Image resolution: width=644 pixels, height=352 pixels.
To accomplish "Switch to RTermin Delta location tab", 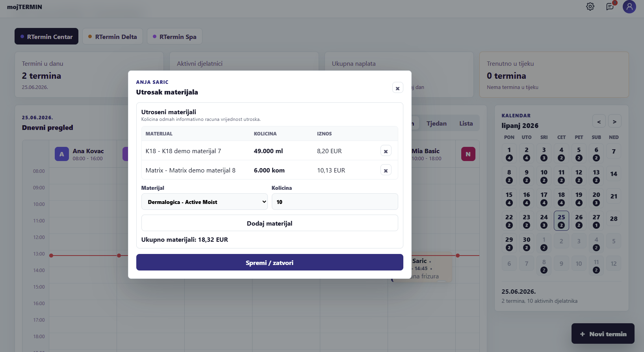I will [113, 36].
